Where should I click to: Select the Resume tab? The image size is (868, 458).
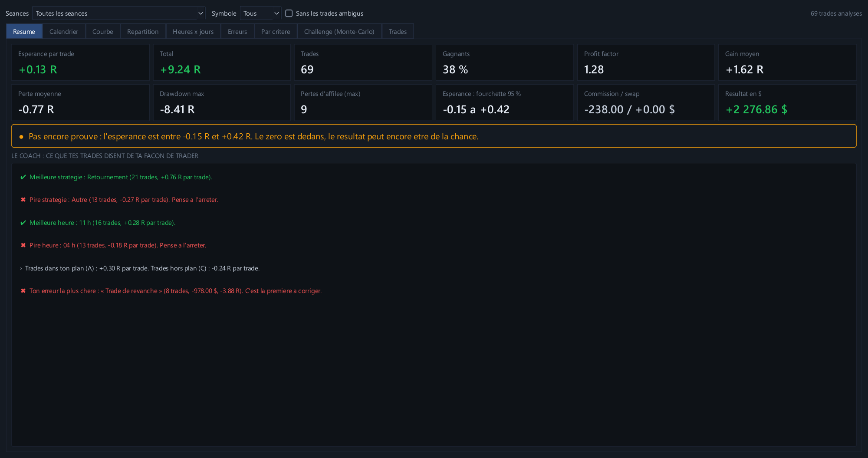24,32
